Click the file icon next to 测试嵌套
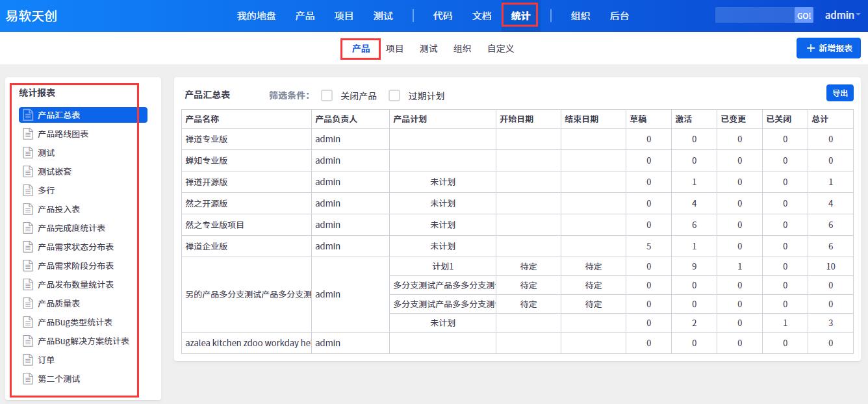This screenshot has width=868, height=404. point(28,171)
